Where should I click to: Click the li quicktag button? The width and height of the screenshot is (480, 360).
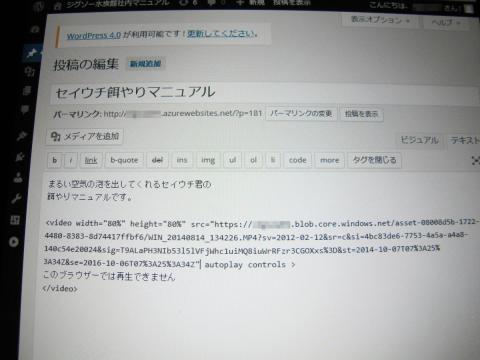273,160
